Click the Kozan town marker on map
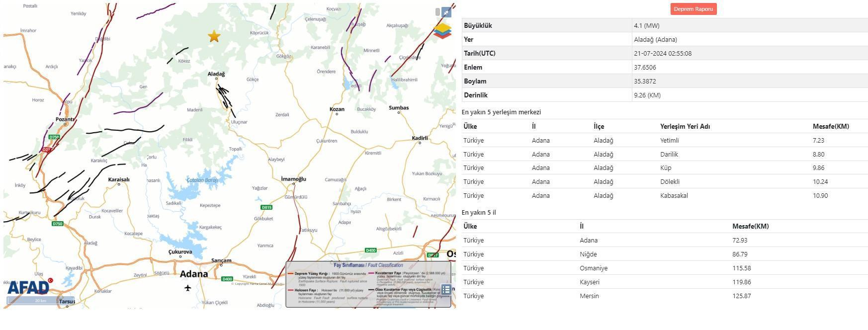This screenshot has height=330, width=868. click(x=337, y=114)
